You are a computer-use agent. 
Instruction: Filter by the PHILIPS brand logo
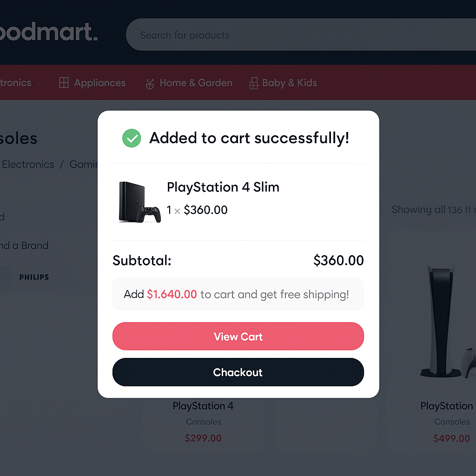tap(34, 277)
